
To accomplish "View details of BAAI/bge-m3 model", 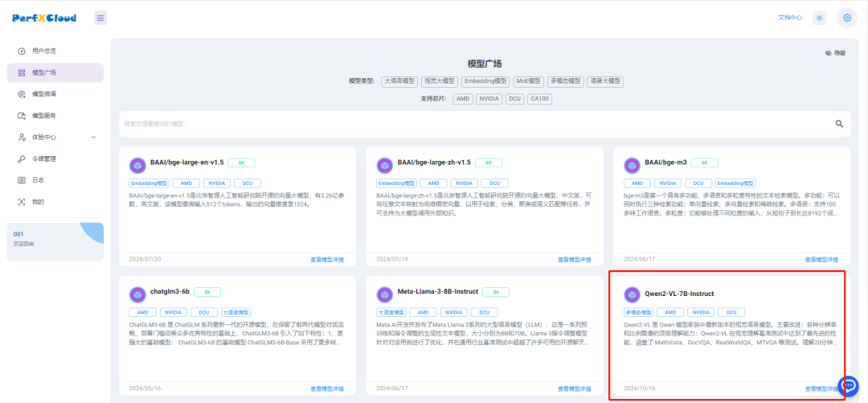I will click(x=821, y=260).
